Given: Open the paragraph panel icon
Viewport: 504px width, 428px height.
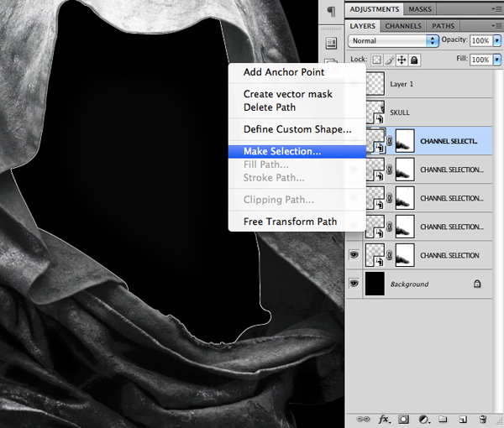Looking at the screenshot, I should coord(331,11).
